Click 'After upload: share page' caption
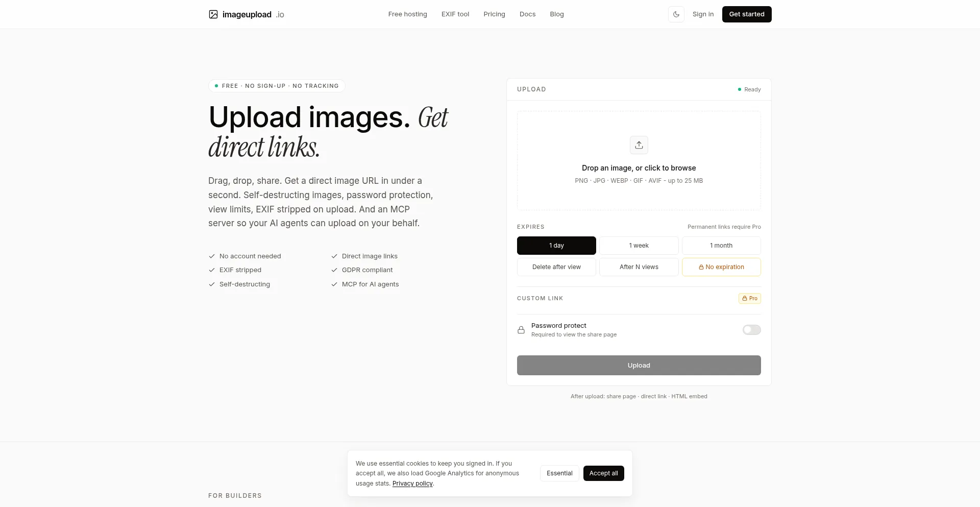The height and width of the screenshot is (507, 980). (603, 396)
